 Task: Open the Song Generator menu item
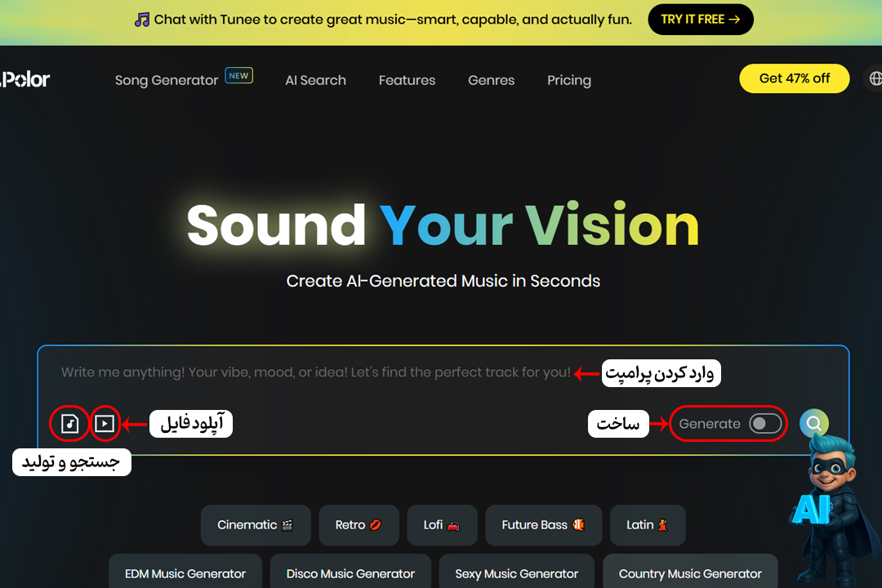tap(167, 81)
